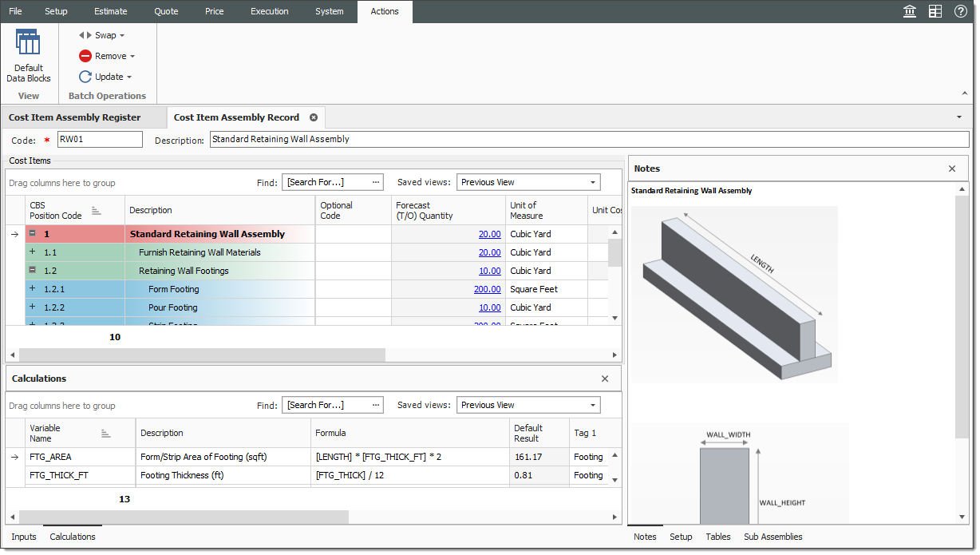The image size is (980, 555).
Task: Click the RW01 Code input field
Action: pyautogui.click(x=99, y=138)
